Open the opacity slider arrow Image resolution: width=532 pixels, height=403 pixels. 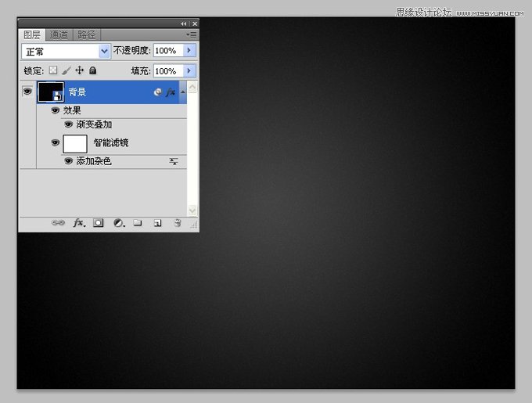click(x=189, y=50)
